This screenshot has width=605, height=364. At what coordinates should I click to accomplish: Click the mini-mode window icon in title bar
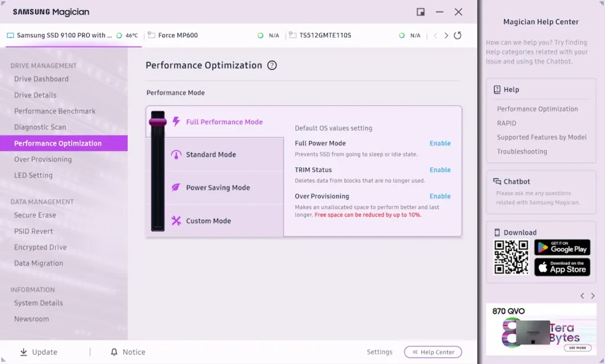(421, 12)
